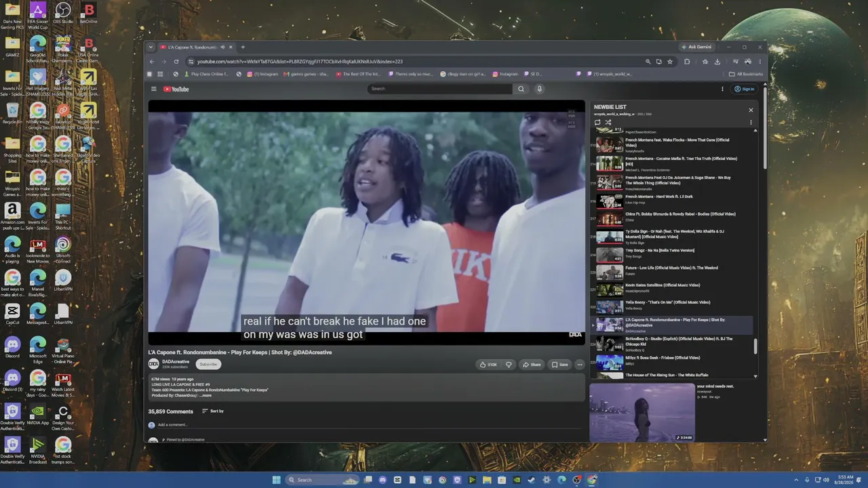The image size is (868, 488).
Task: Click the Windows taskbar search box
Action: point(322,480)
